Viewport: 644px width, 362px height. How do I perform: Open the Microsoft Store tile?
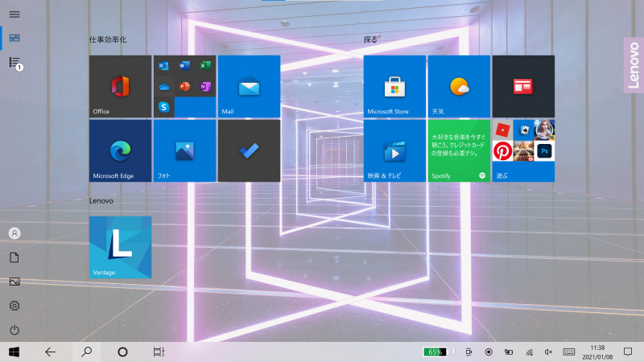(x=394, y=86)
